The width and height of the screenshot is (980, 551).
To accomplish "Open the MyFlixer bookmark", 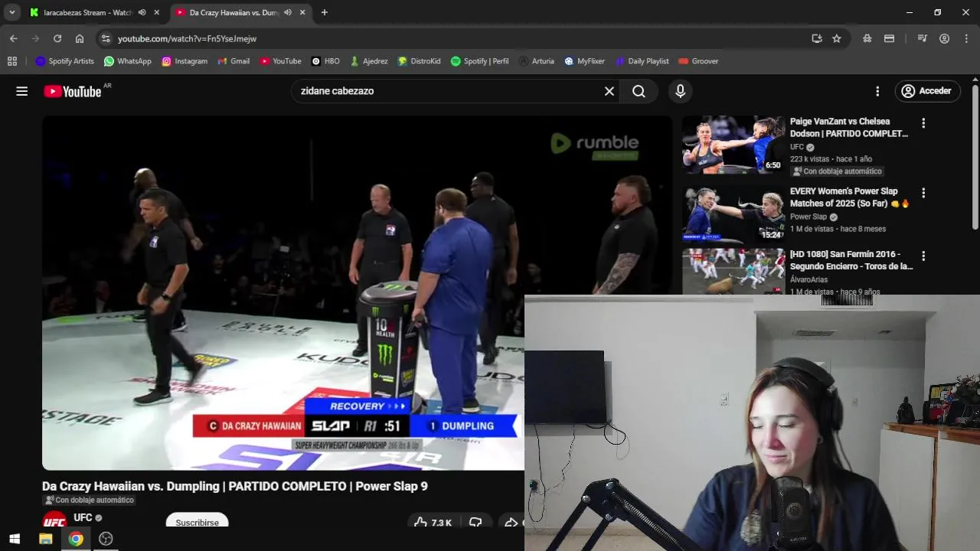I will tap(584, 61).
